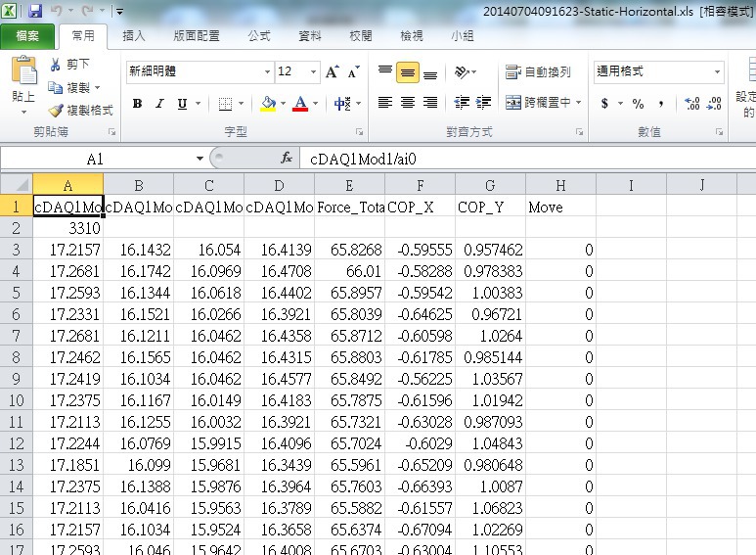The width and height of the screenshot is (756, 555).
Task: Open the 公式 ribbon tab
Action: coord(258,36)
